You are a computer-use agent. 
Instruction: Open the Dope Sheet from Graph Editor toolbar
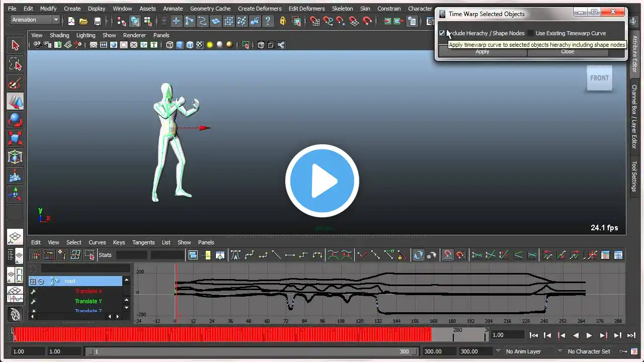click(605, 255)
